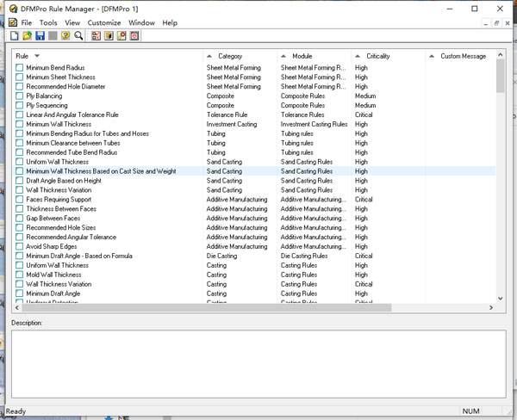This screenshot has height=420, width=517.
Task: Save rules using the blue floppy icon
Action: point(40,36)
